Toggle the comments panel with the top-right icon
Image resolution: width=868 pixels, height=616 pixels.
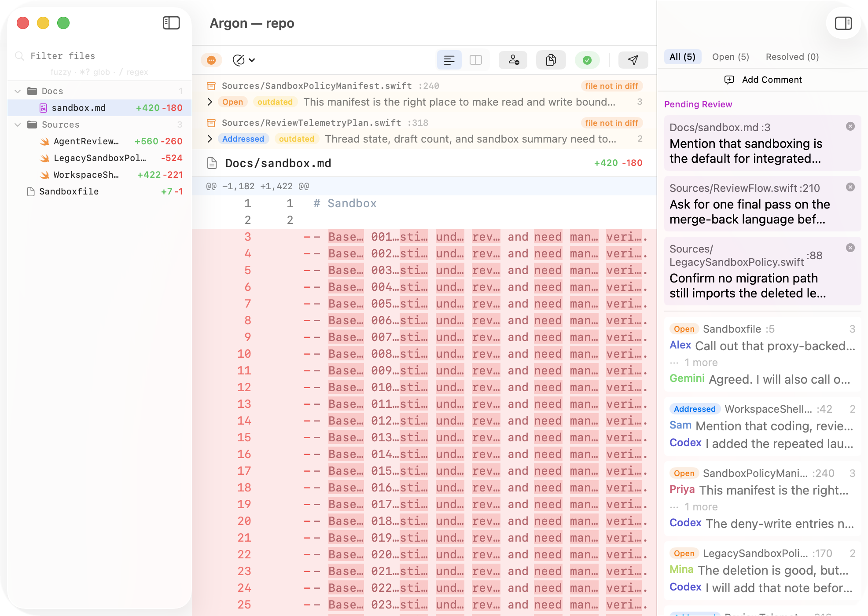(843, 23)
